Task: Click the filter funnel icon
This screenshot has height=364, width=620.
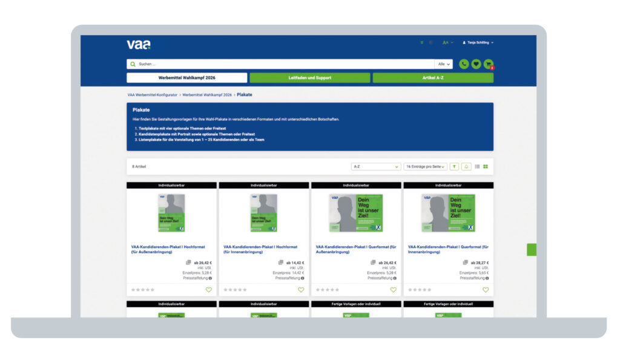Action: (455, 166)
